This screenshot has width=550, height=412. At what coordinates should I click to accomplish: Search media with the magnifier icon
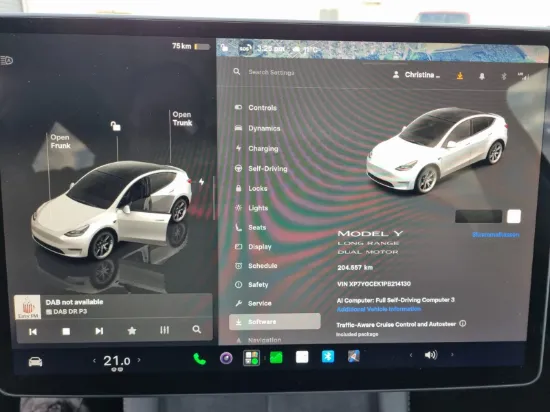click(x=197, y=329)
